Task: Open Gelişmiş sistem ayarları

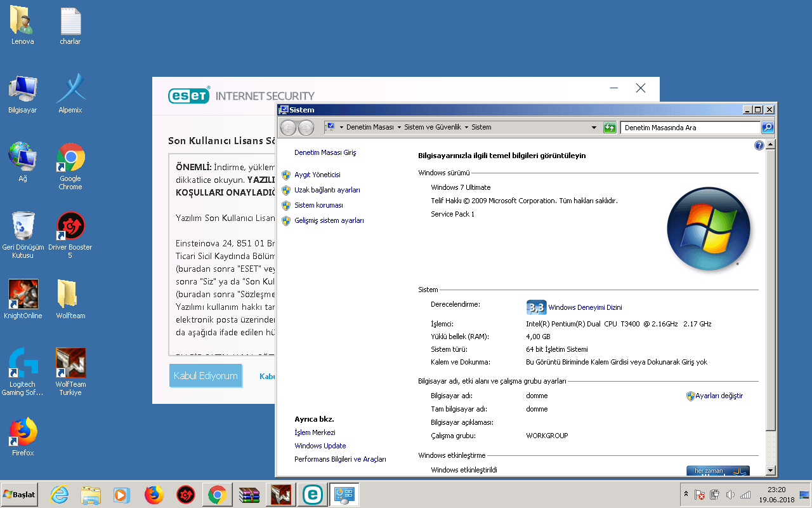Action: (x=329, y=220)
